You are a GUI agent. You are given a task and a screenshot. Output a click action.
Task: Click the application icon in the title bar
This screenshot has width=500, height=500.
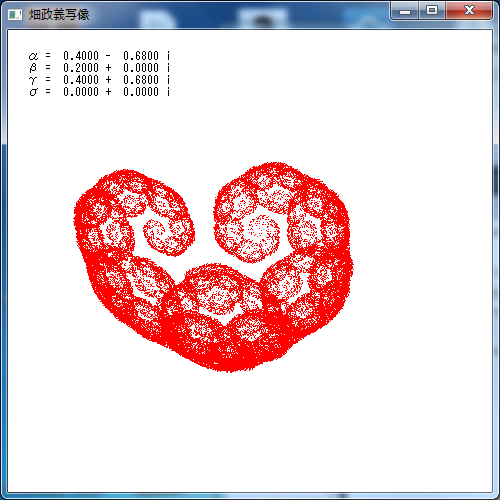(15, 14)
